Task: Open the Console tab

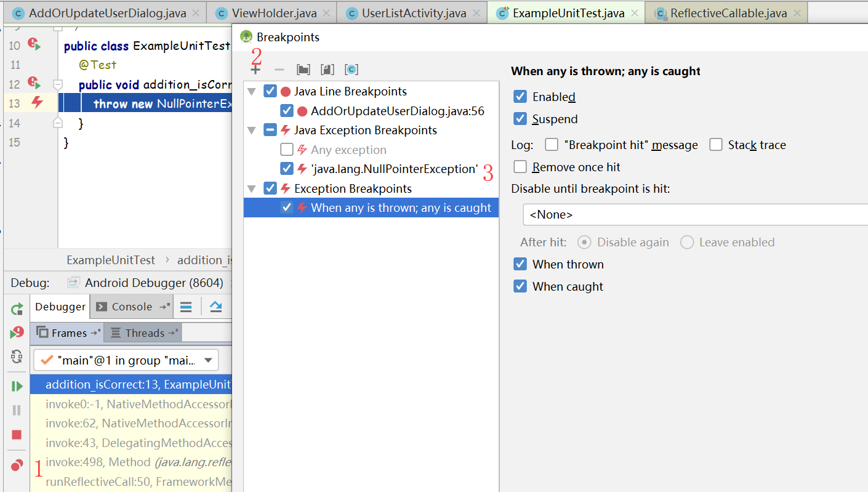Action: click(x=132, y=307)
